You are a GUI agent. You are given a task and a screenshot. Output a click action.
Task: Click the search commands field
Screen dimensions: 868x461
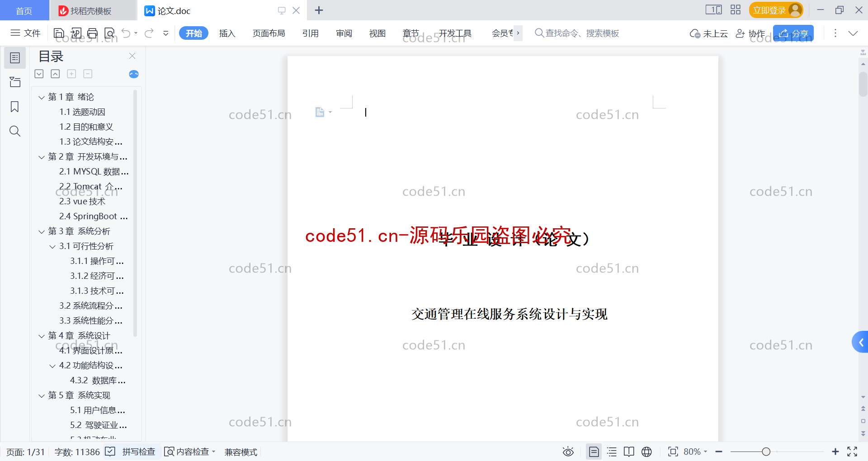pos(577,33)
